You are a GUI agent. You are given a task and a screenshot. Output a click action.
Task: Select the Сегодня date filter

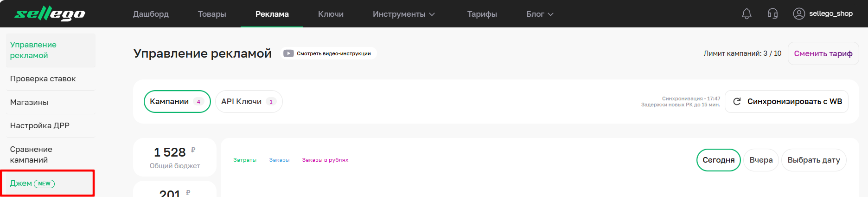click(x=718, y=160)
